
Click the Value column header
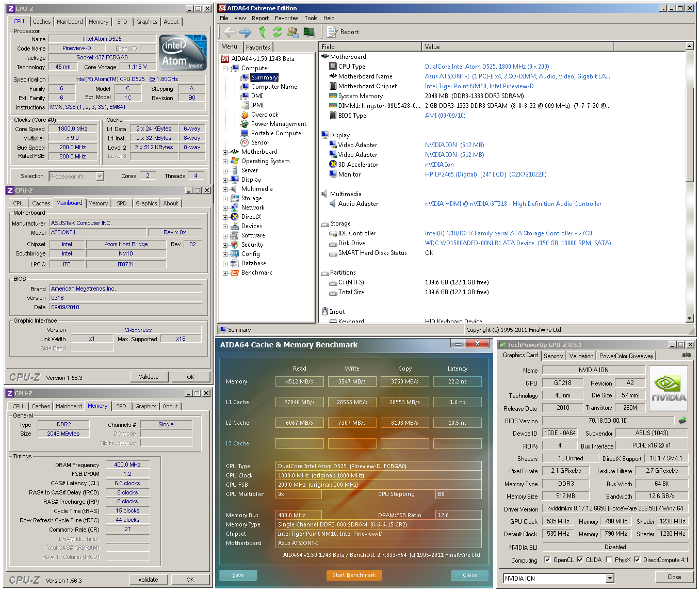[x=517, y=46]
